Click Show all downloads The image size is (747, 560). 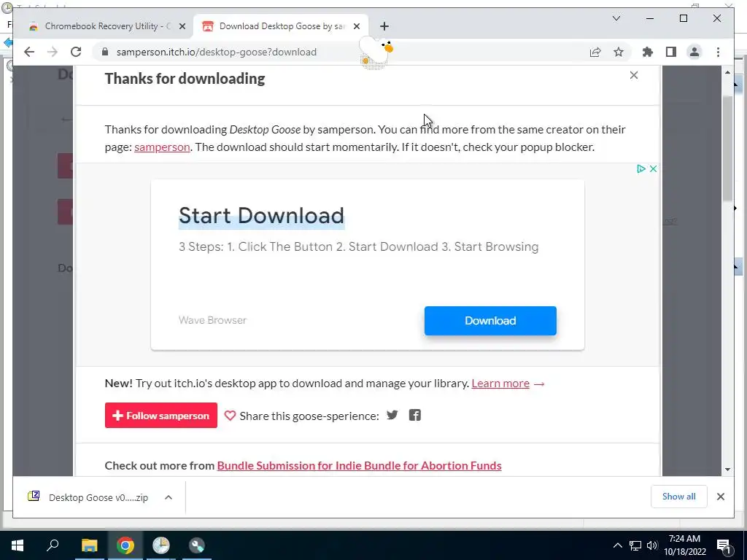pyautogui.click(x=679, y=497)
